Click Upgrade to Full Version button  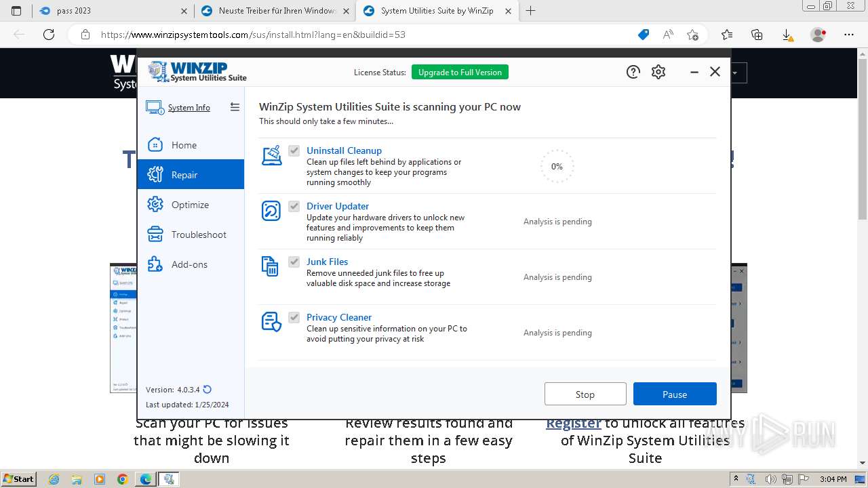[460, 73]
